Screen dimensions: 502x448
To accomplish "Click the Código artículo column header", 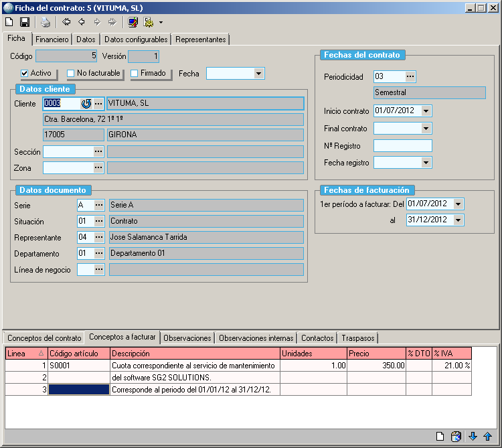I will click(79, 354).
